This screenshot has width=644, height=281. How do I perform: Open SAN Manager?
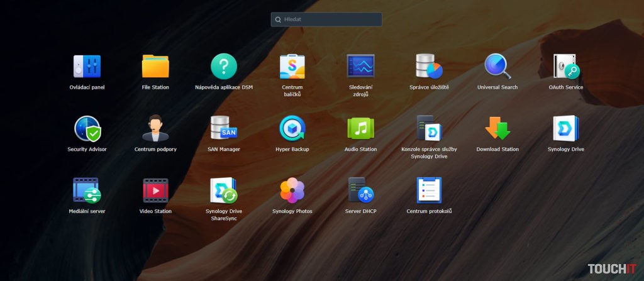[224, 128]
